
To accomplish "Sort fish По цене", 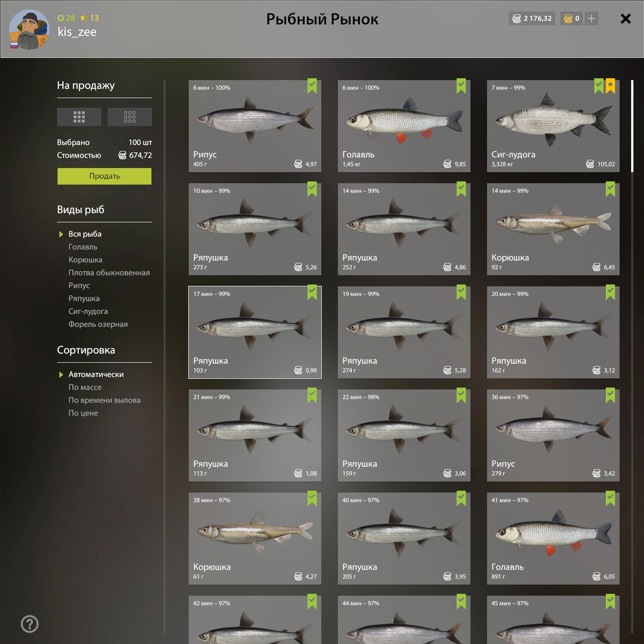I will (x=83, y=413).
